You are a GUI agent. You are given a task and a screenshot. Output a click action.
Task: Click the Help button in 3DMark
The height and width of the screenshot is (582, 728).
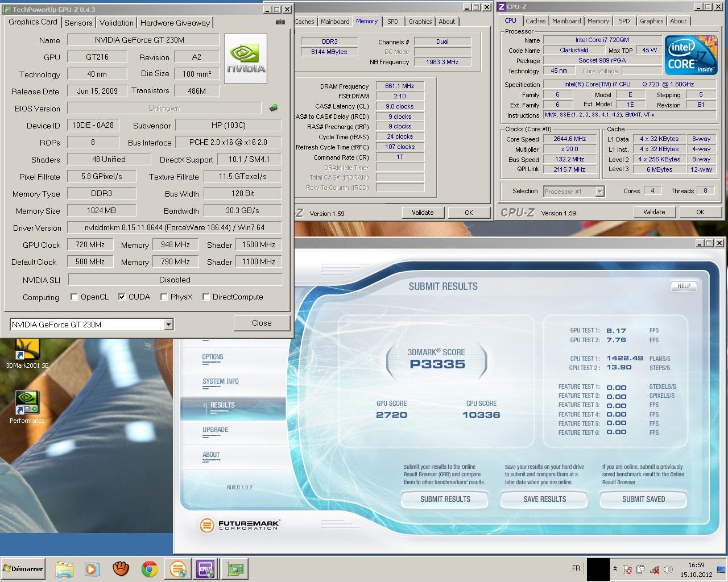tap(684, 286)
